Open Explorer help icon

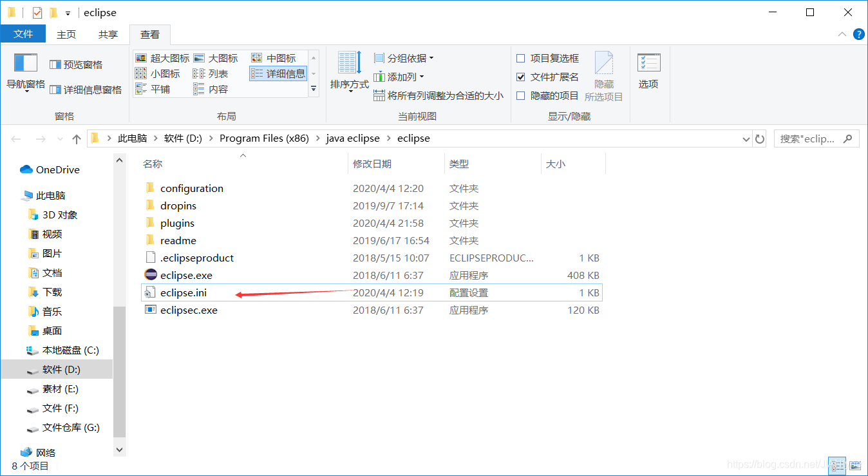tap(858, 34)
